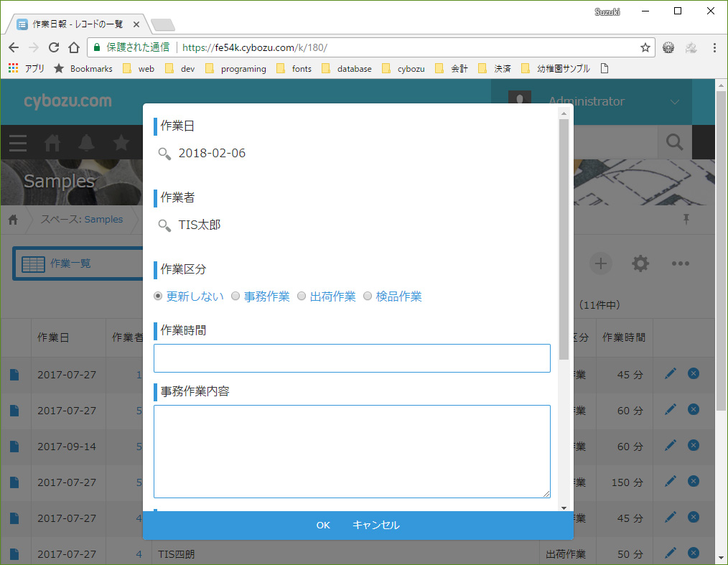
Task: Select the 事務作業 radio option
Action: click(x=235, y=296)
